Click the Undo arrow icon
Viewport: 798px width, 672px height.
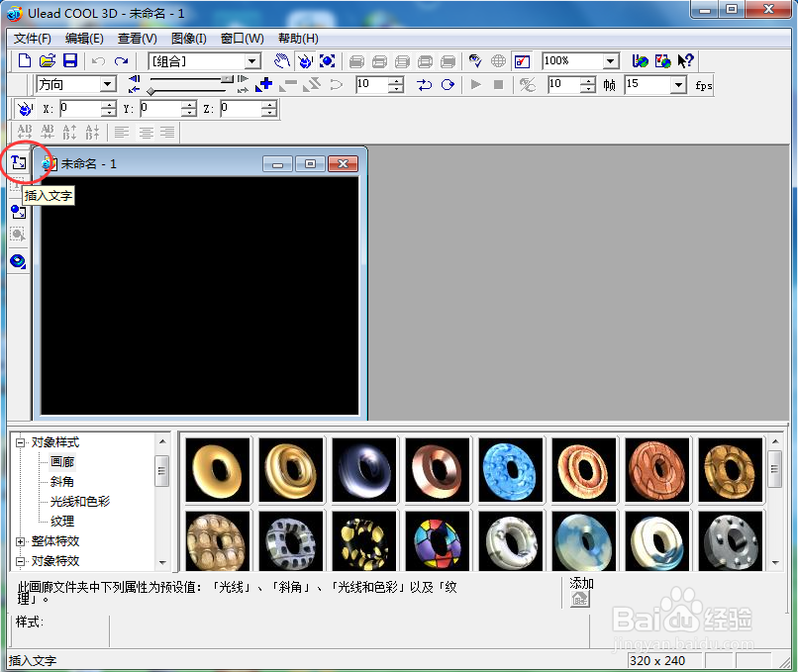click(x=98, y=61)
